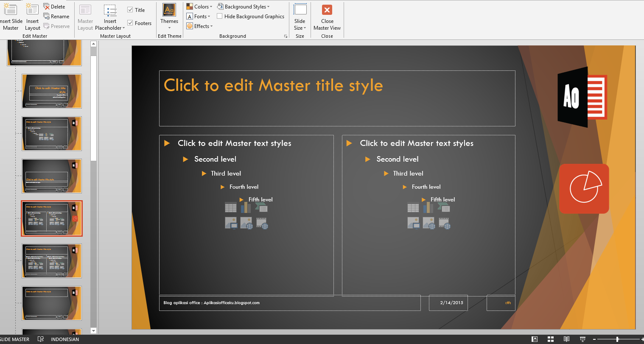Click Online Video icon in left placeholder
The image size is (644, 344).
pyautogui.click(x=261, y=223)
